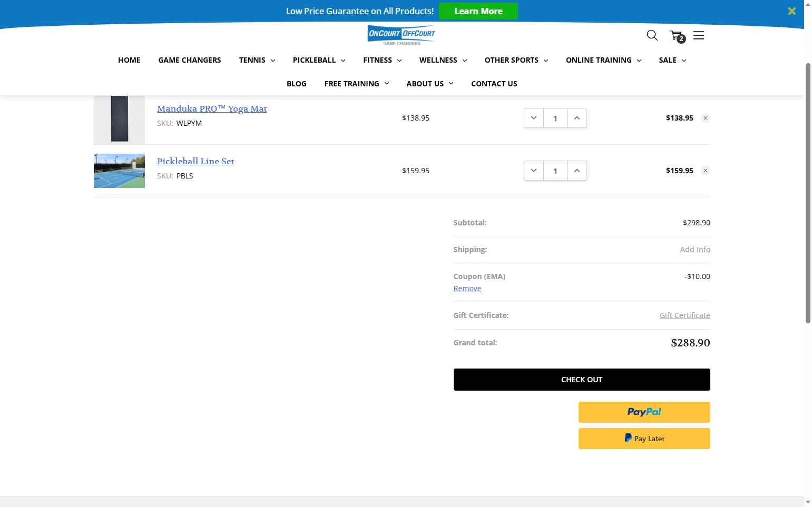Expand the About Us menu
812x507 pixels.
[x=429, y=84]
